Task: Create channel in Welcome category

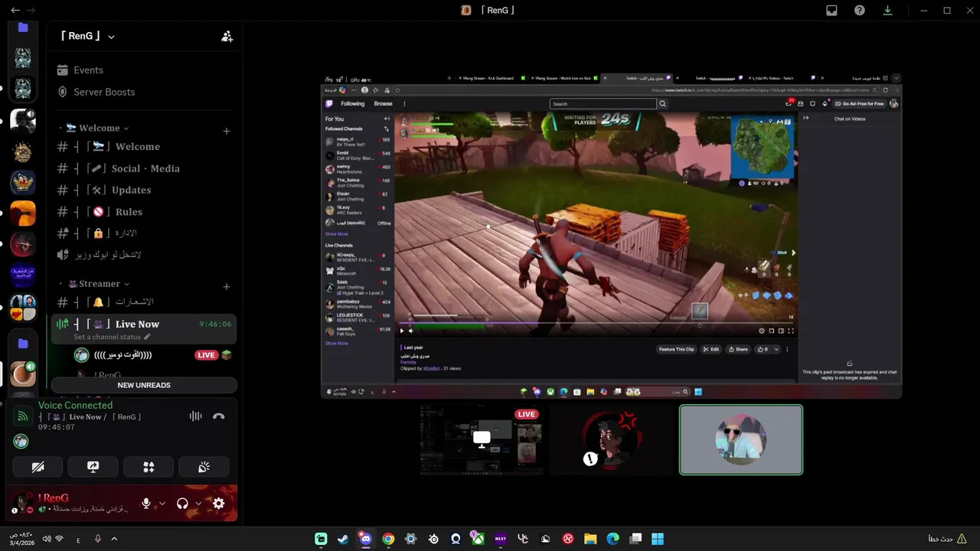Action: 226,131
